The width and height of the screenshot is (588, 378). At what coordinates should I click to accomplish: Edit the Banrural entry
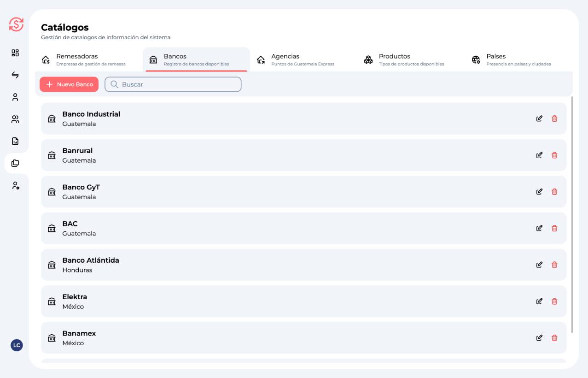click(x=539, y=155)
